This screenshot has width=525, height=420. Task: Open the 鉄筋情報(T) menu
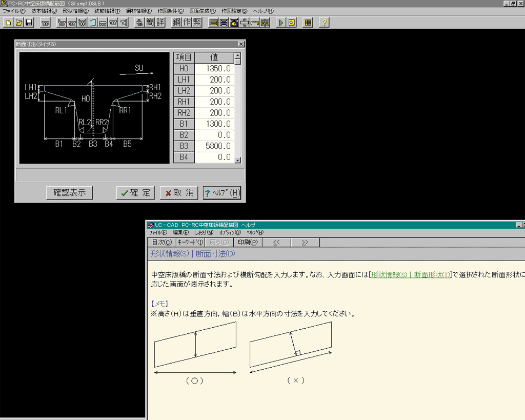[x=107, y=11]
